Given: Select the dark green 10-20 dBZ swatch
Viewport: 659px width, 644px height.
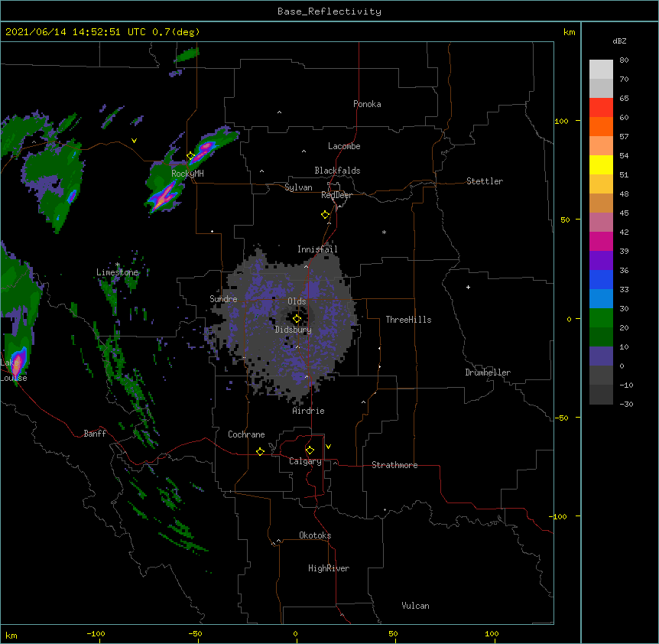Looking at the screenshot, I should (601, 337).
